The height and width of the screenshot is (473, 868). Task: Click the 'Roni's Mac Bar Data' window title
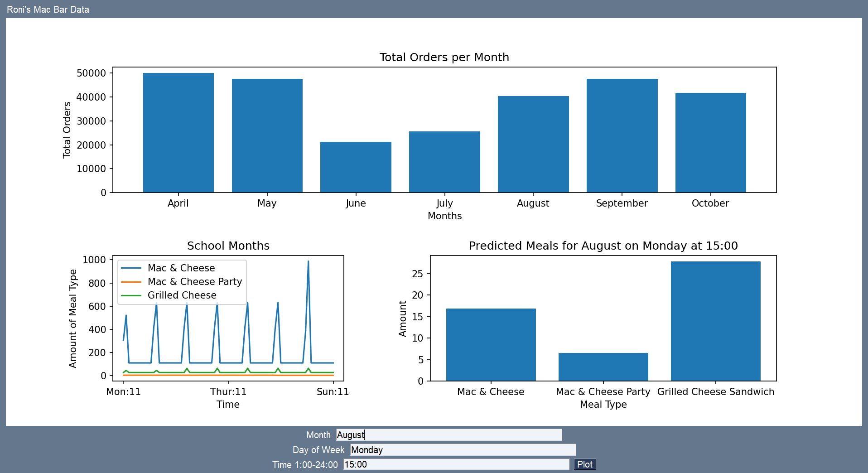tap(48, 10)
